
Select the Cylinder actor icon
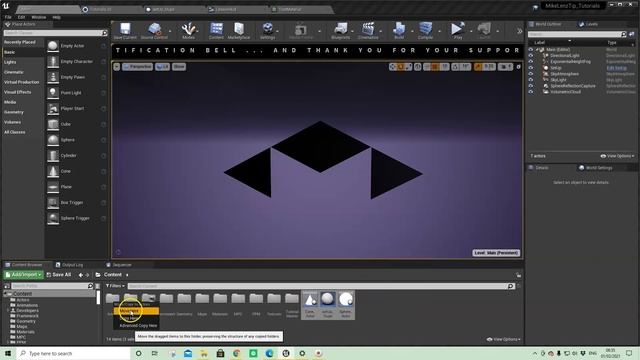click(x=53, y=156)
